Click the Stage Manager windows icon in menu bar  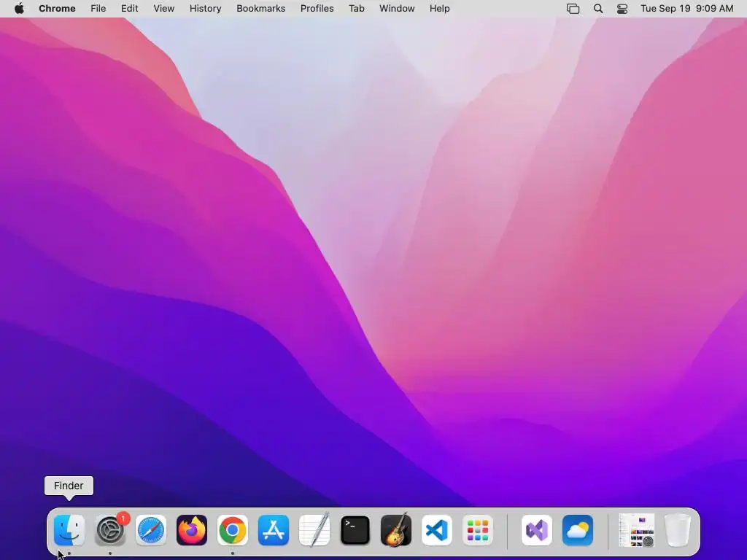coord(573,9)
